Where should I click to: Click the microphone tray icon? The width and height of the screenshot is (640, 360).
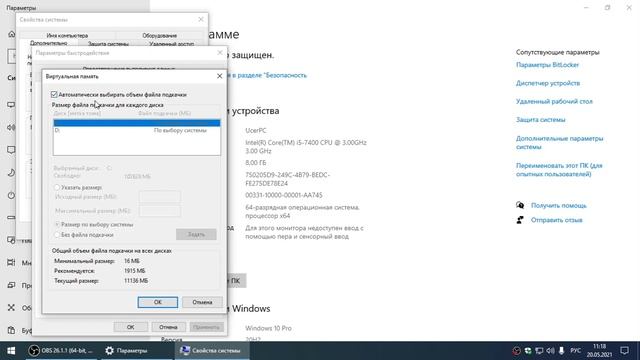pos(562,351)
